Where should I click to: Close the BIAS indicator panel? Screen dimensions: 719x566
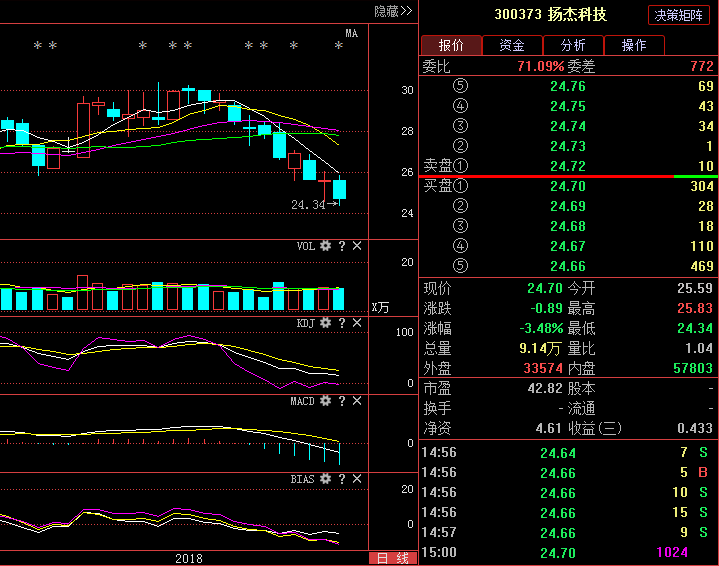(x=357, y=479)
